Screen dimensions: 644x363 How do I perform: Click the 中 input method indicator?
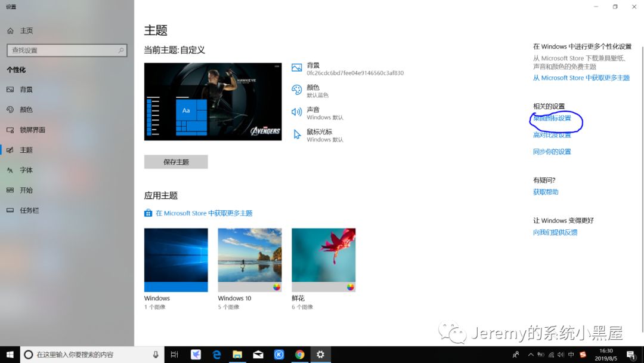571,355
